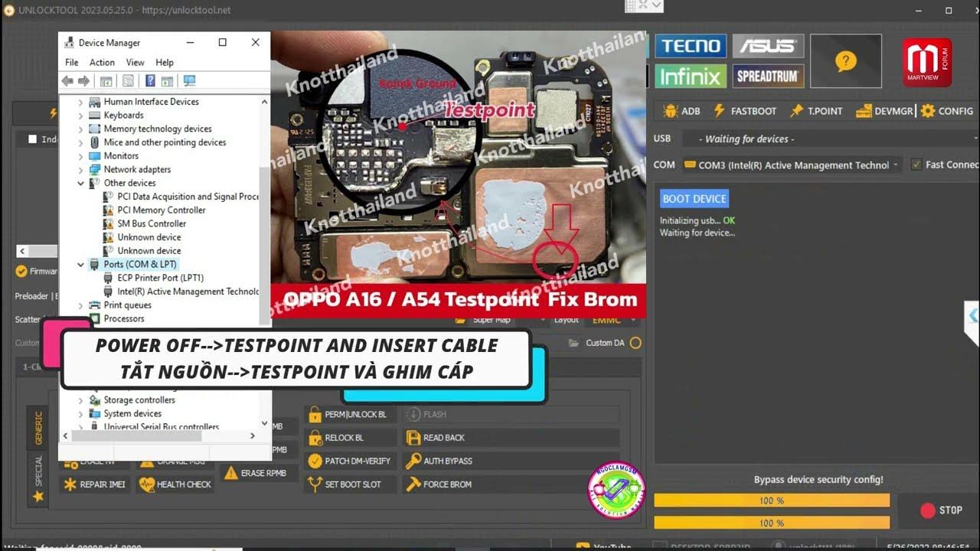Screen dimensions: 980x551
Task: Expand Human Interface Devices node
Action: [80, 102]
